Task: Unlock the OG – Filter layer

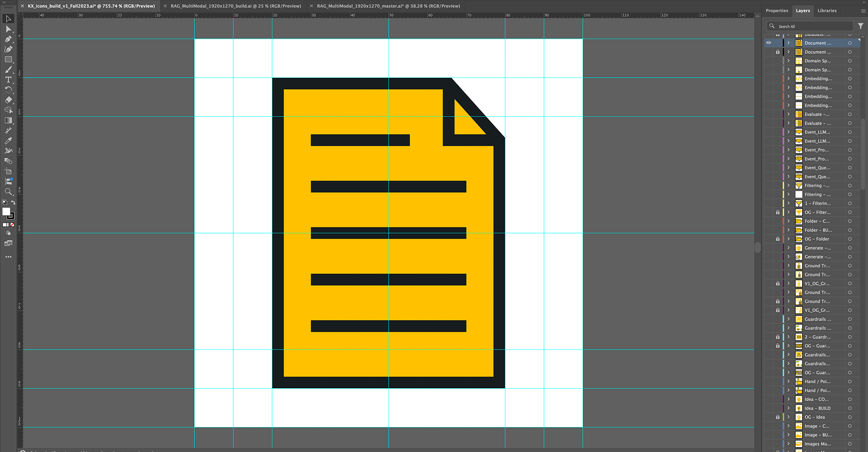Action: coord(778,212)
